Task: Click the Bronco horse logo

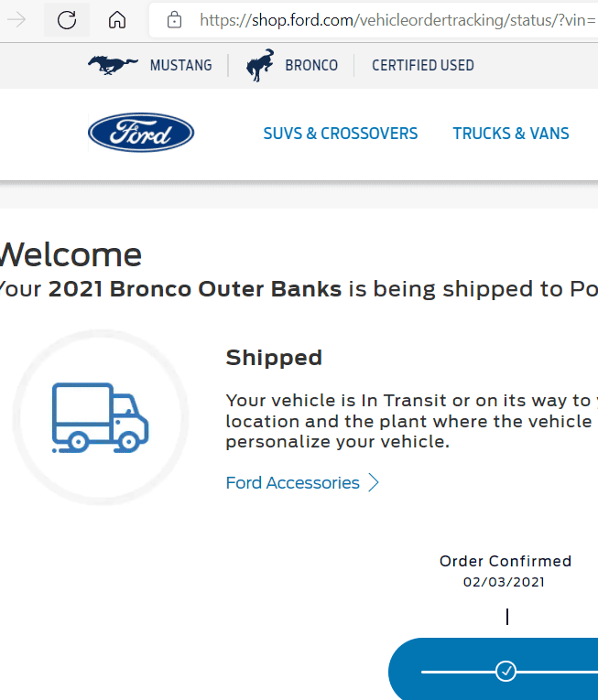Action: [x=260, y=65]
